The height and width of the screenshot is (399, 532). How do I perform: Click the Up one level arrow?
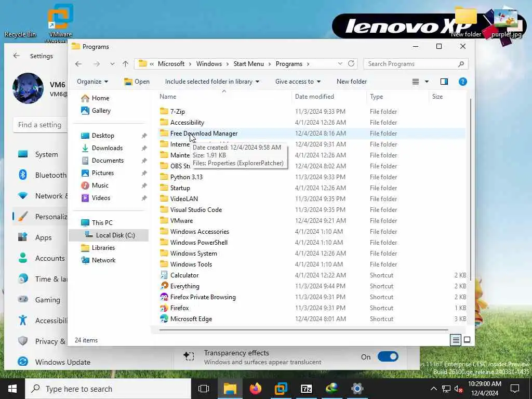click(126, 64)
